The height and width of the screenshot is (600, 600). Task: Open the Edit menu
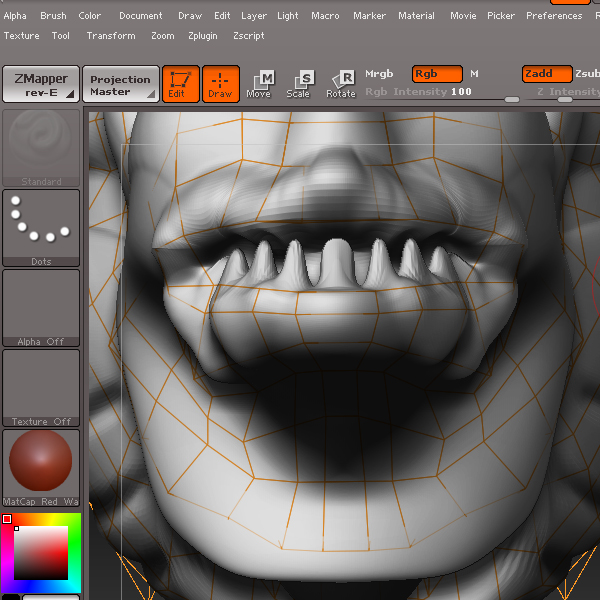(x=222, y=16)
